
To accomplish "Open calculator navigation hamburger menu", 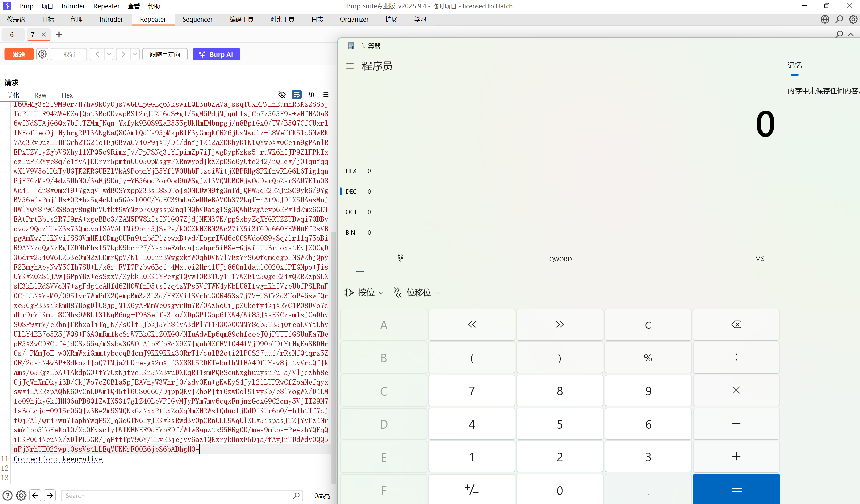I will (350, 66).
